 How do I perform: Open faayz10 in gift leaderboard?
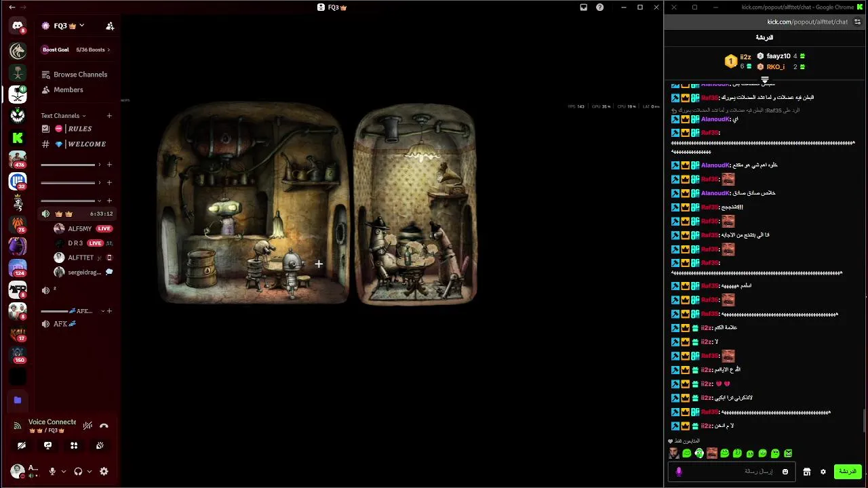point(781,56)
